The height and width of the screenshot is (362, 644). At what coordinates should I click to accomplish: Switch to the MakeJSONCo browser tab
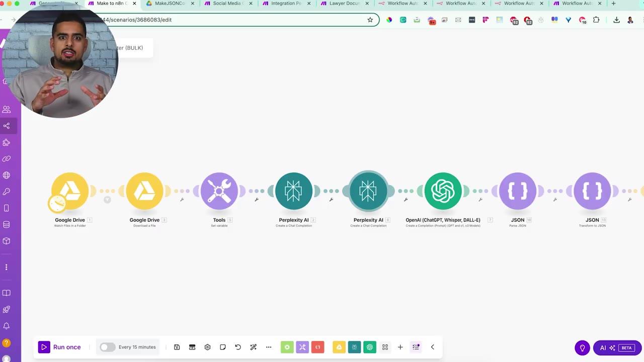[x=170, y=4]
